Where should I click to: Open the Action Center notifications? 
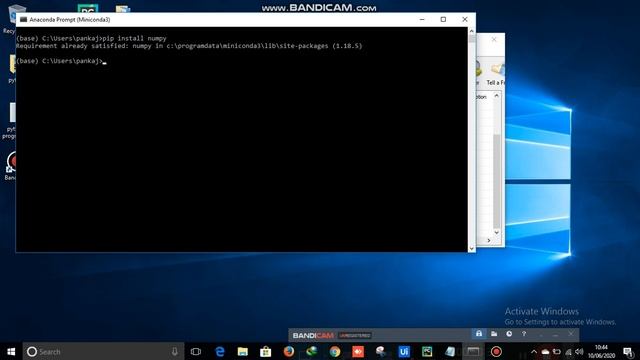point(629,351)
